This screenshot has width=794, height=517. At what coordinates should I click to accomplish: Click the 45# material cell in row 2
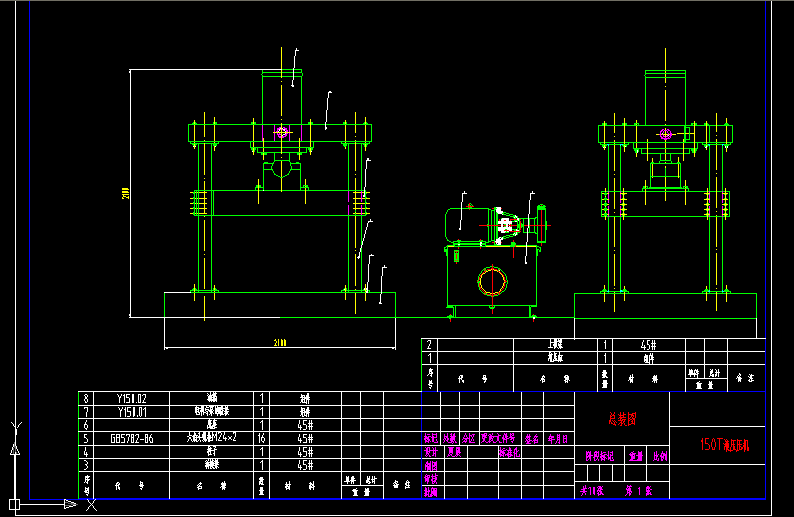[x=646, y=345]
